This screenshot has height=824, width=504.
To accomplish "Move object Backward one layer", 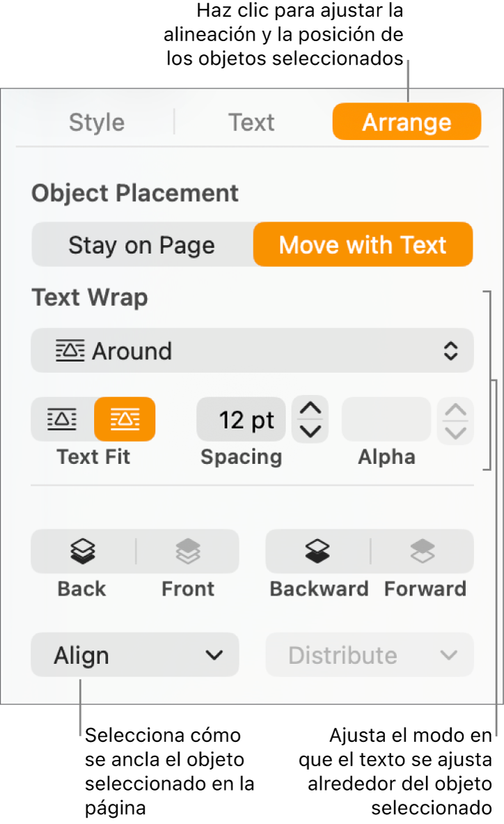I will pos(317,552).
